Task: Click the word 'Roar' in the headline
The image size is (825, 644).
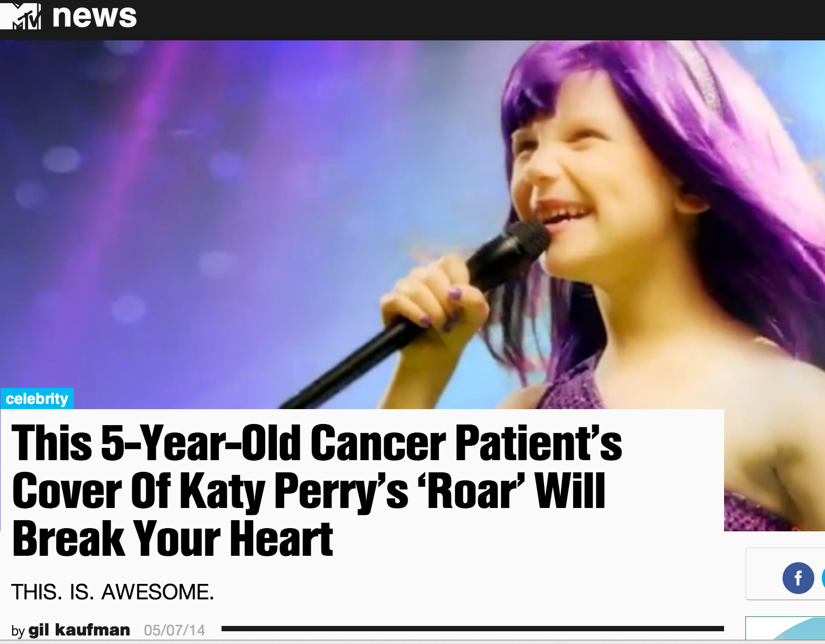Action: pyautogui.click(x=472, y=491)
